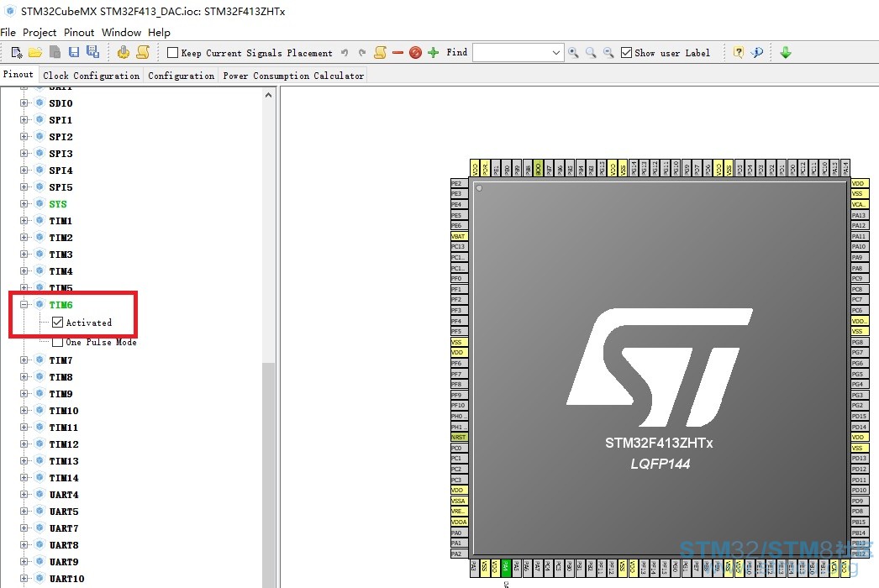
Task: Click the yellow pinout scroll icon before the minus
Action: pyautogui.click(x=380, y=53)
